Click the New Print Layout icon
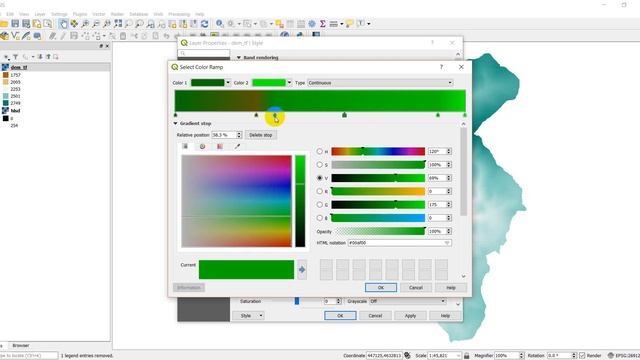Viewport: 640px width, 360px height. (37, 24)
